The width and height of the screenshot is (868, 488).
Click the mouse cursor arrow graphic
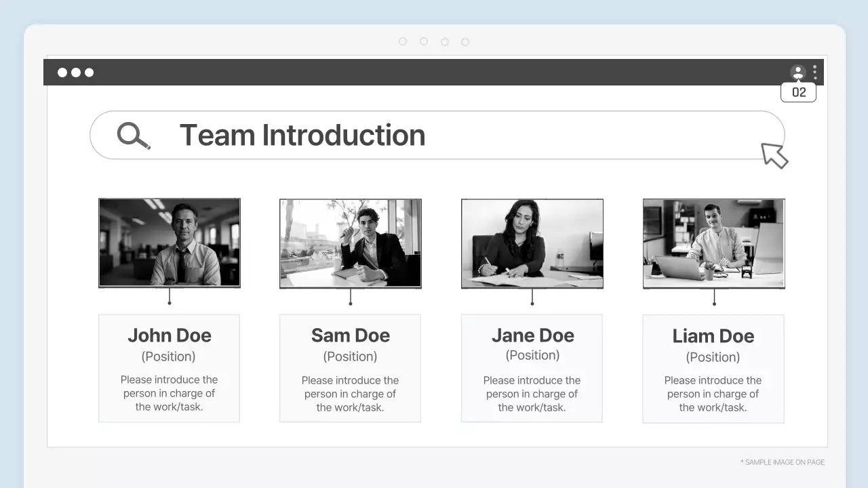click(x=774, y=155)
